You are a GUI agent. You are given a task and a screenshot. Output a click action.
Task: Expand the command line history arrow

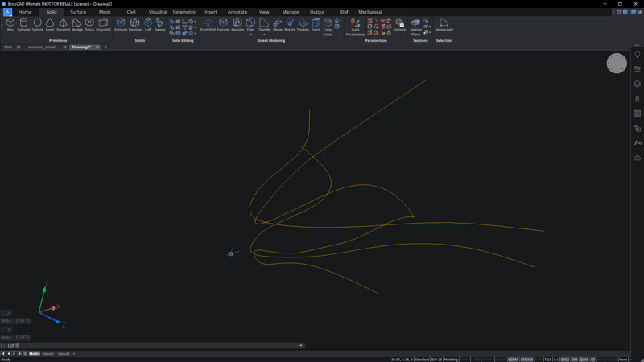point(300,346)
